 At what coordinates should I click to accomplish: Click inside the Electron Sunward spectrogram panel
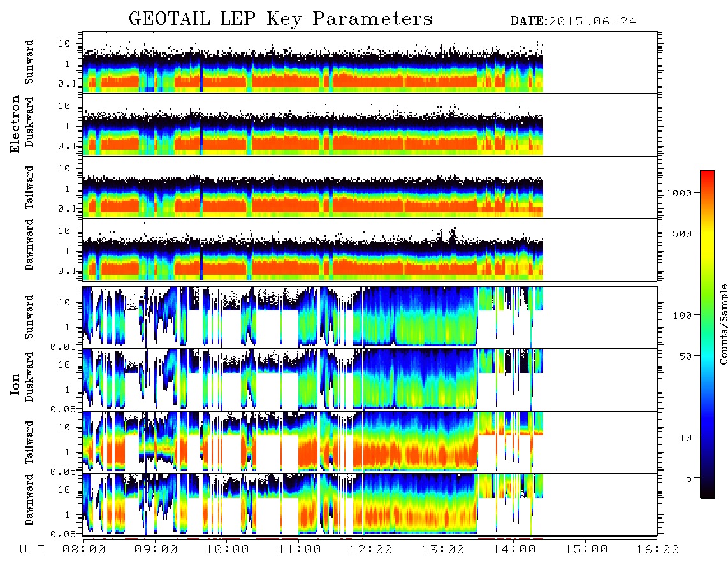click(x=370, y=62)
